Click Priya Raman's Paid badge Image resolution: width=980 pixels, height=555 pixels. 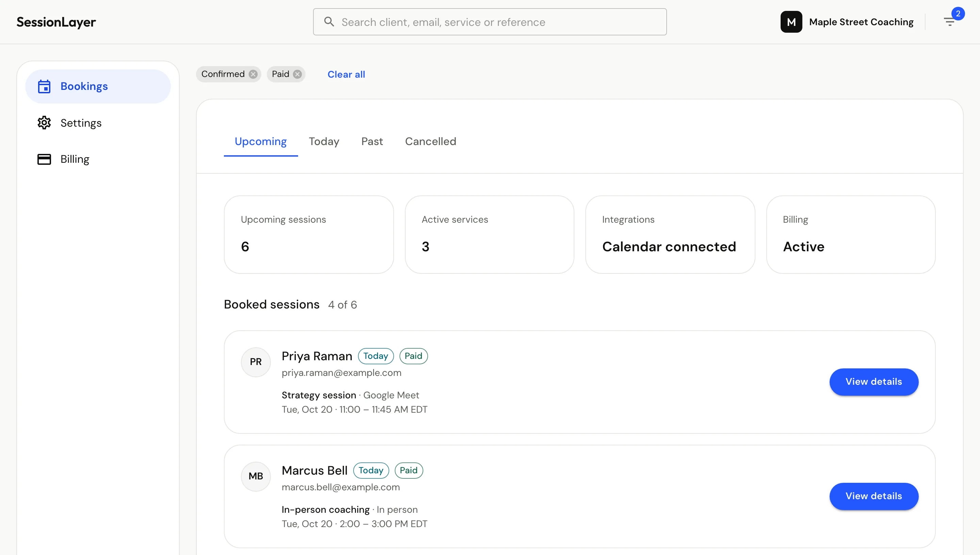pyautogui.click(x=413, y=356)
